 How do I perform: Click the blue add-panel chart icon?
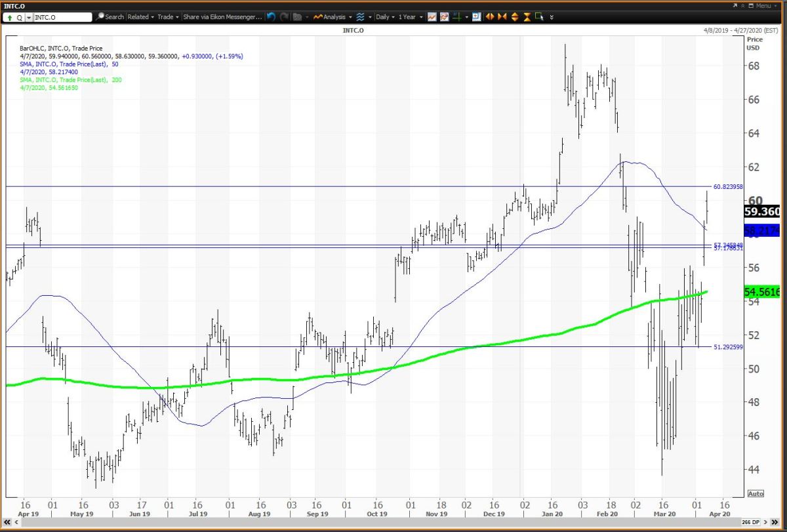pos(477,16)
